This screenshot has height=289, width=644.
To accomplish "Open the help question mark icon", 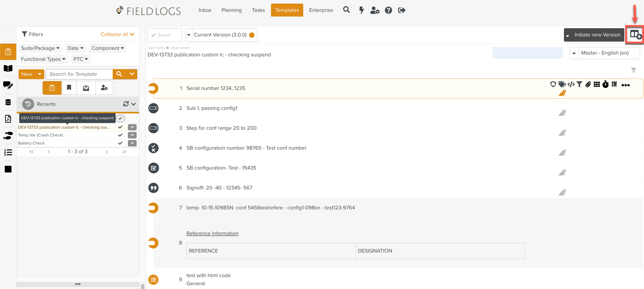I will pyautogui.click(x=388, y=10).
